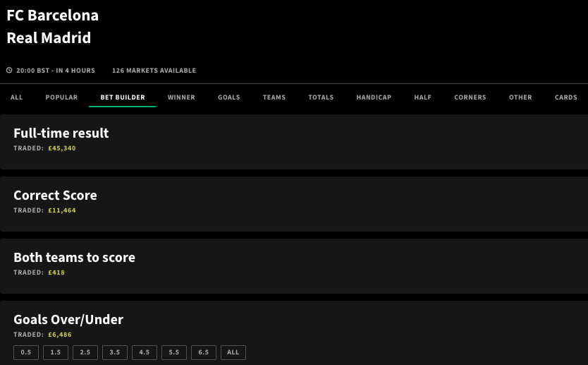Switch to the POPULAR tab
Screen dimensions: 588x365
point(61,97)
